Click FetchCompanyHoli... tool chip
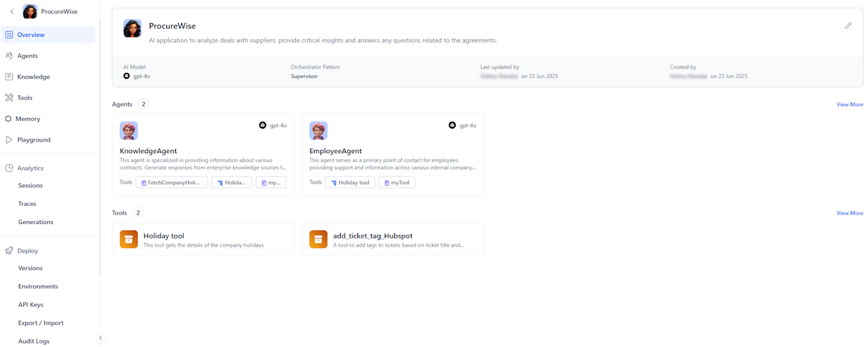This screenshot has height=347, width=868. point(171,183)
